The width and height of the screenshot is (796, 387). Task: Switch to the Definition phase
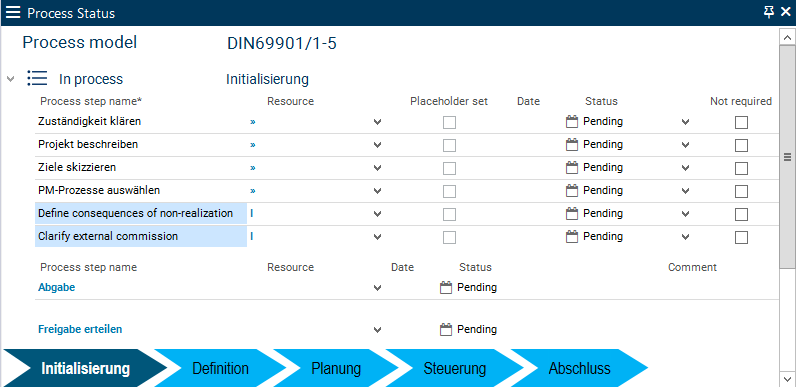(220, 368)
